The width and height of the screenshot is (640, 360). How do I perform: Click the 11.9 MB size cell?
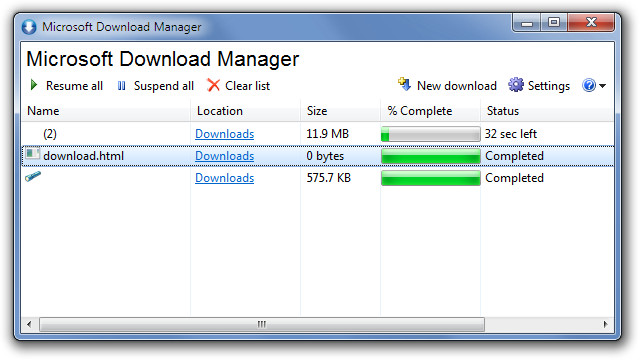click(327, 134)
